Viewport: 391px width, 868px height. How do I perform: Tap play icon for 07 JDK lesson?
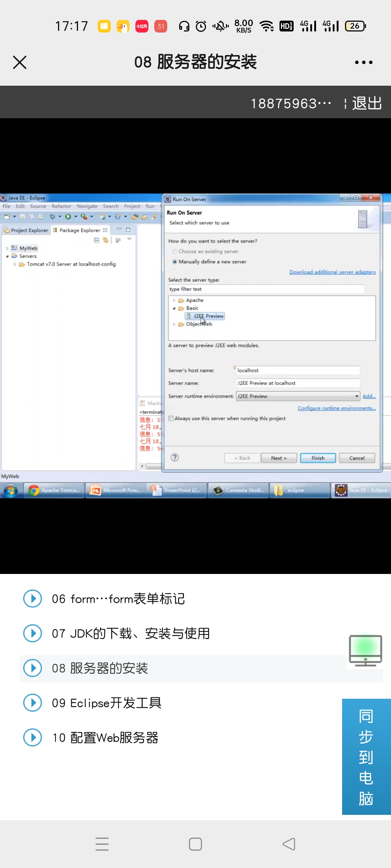(33, 633)
